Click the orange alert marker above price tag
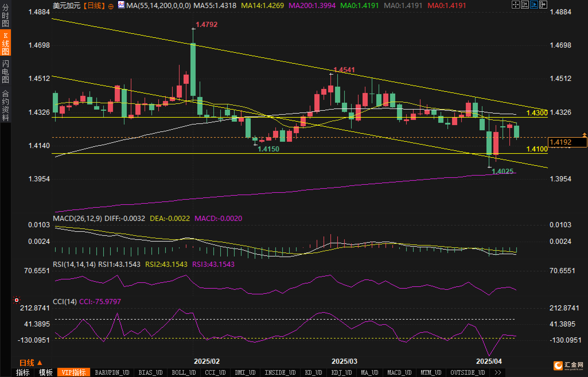 [584, 135]
